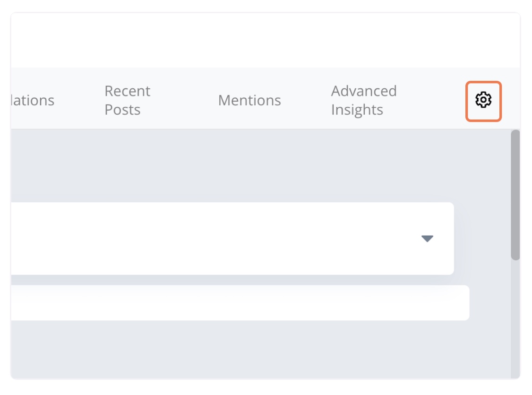Select the Advanced Insights tab
The image size is (532, 395).
tap(364, 100)
